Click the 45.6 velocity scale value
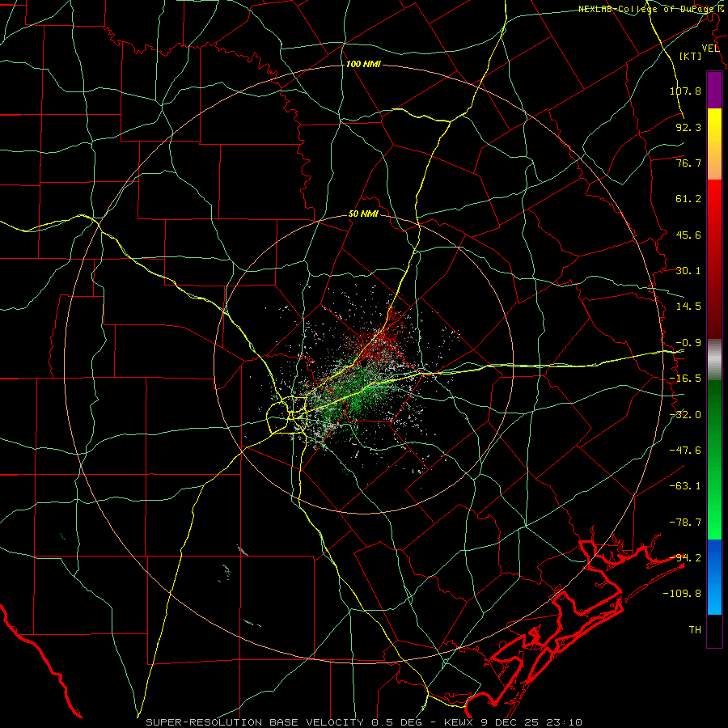This screenshot has width=728, height=728. tap(688, 235)
